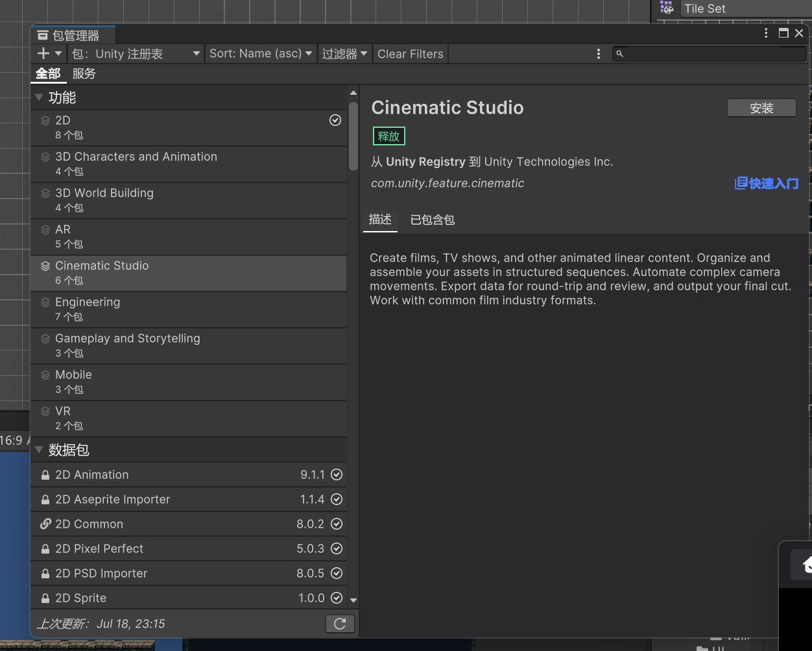812x651 pixels.
Task: Click the layers icon beside Mobile
Action: pyautogui.click(x=45, y=375)
